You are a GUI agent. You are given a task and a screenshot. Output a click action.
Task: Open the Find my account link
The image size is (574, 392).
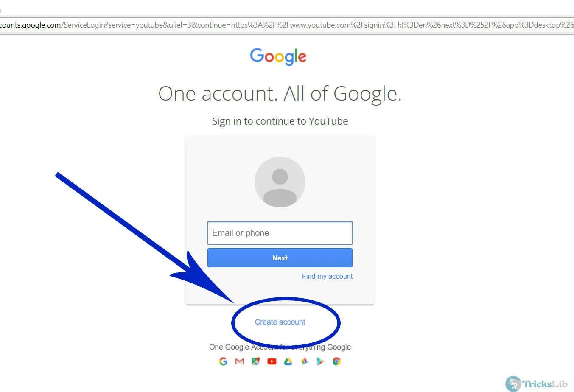[327, 276]
